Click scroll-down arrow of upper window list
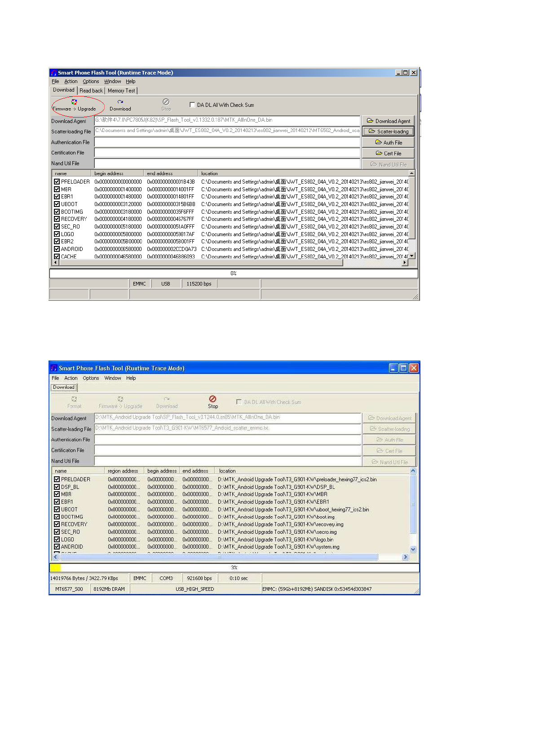Screen dimensions: 535x756 pos(411,255)
